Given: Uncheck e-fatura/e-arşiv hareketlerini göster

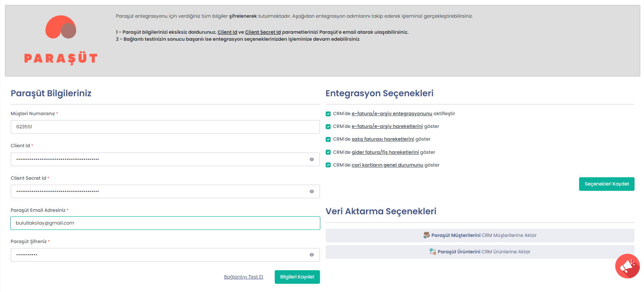Looking at the screenshot, I should click(328, 127).
